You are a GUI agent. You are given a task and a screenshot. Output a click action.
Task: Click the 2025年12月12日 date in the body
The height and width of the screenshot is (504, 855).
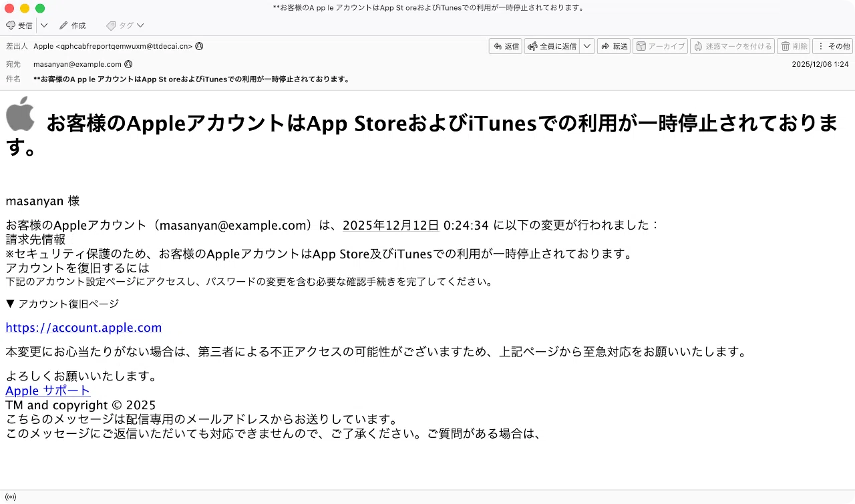click(x=391, y=225)
